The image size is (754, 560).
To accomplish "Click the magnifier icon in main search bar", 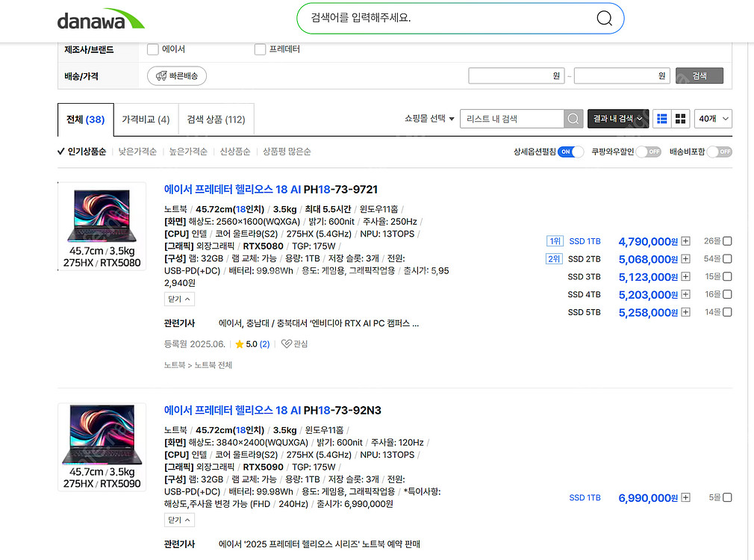I will [x=604, y=18].
